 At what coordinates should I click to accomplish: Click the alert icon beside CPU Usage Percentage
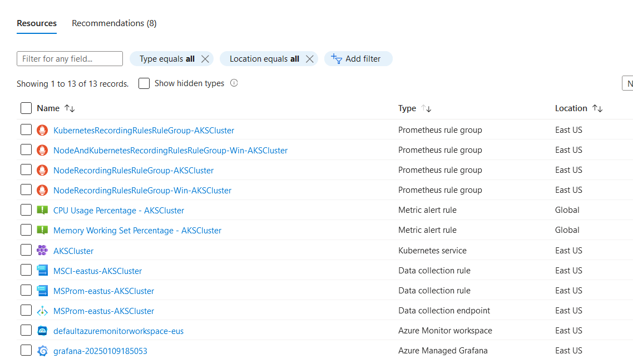(42, 210)
